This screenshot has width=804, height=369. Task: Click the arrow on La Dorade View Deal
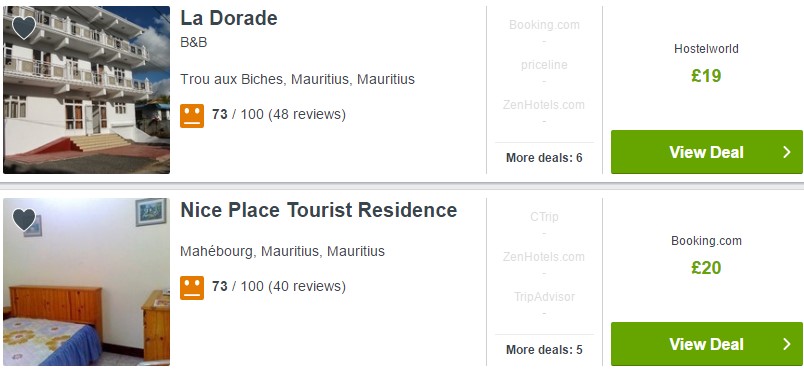click(x=787, y=152)
